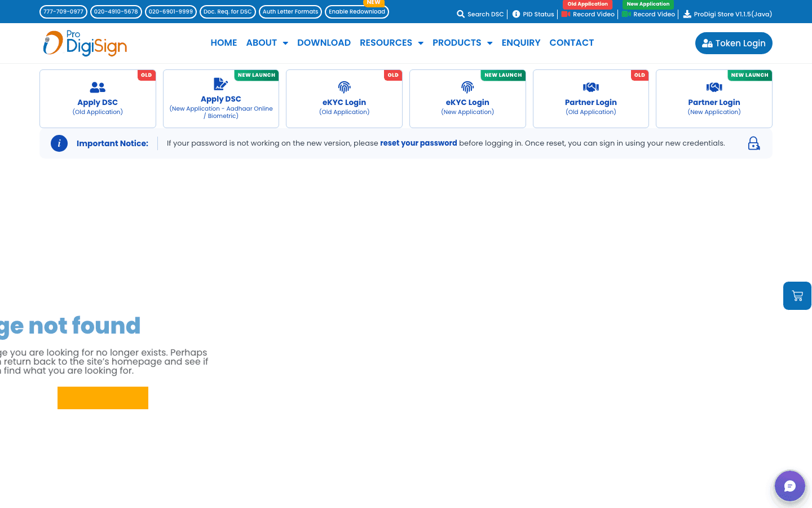
Task: Click the phone number 777-709-0977
Action: [64, 12]
